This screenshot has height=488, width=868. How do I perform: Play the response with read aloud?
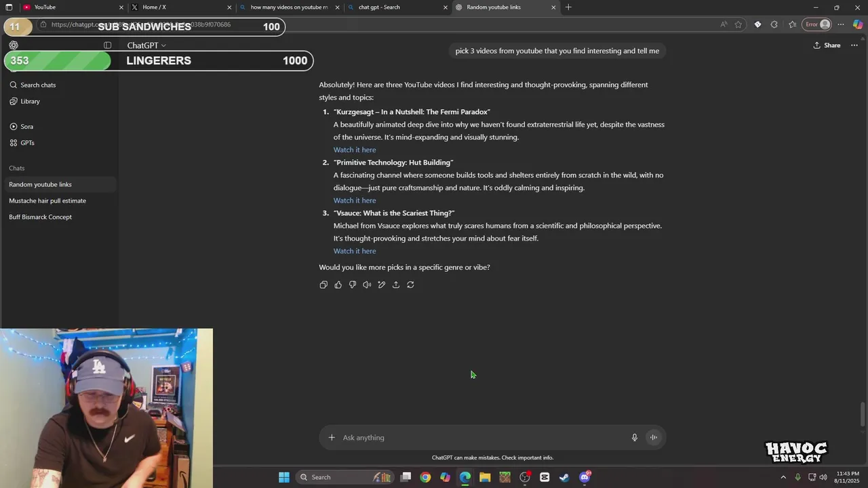pyautogui.click(x=367, y=285)
